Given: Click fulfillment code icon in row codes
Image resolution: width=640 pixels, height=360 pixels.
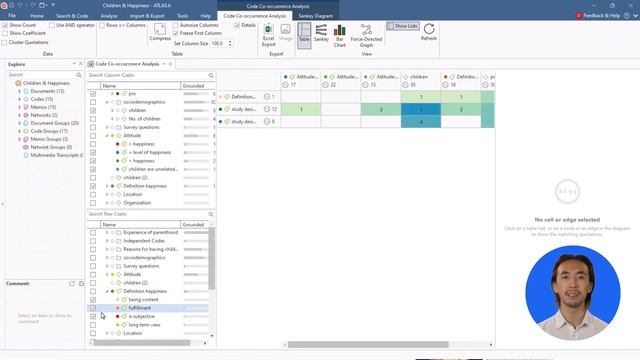Looking at the screenshot, I should coord(124,308).
